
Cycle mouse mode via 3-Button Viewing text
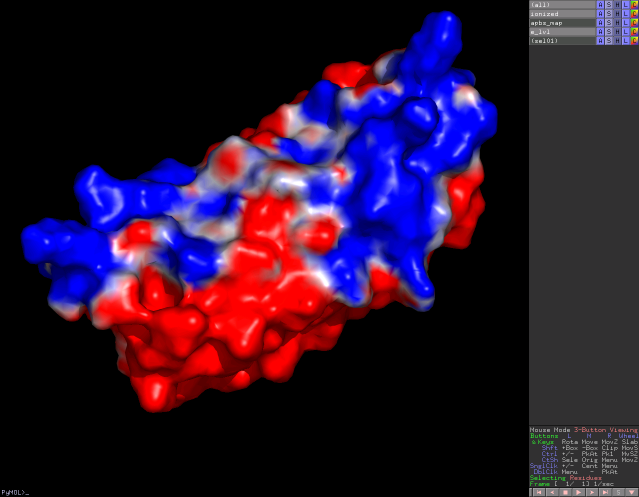pyautogui.click(x=606, y=430)
